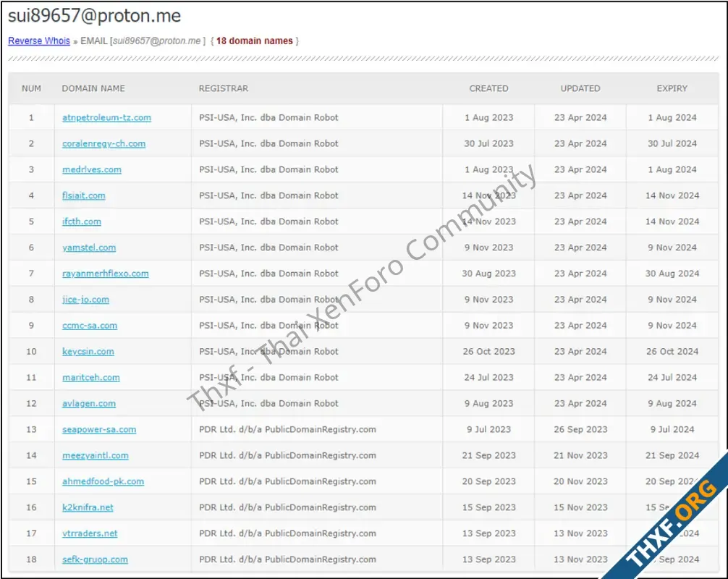Viewport: 728px width, 579px height.
Task: Click the NUM column header
Action: (32, 88)
